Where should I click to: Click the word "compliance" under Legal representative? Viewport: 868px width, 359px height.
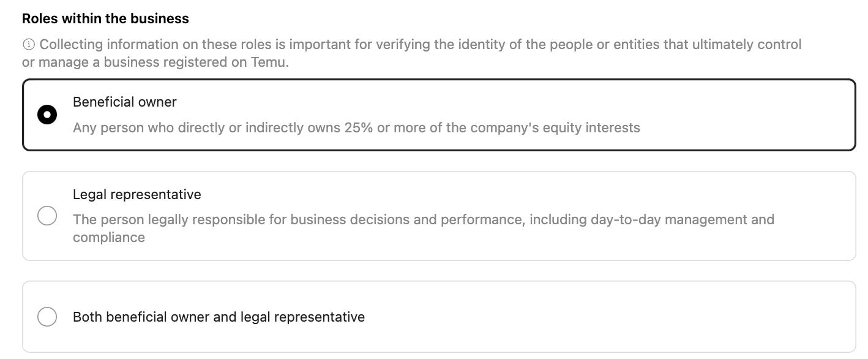[x=109, y=237]
